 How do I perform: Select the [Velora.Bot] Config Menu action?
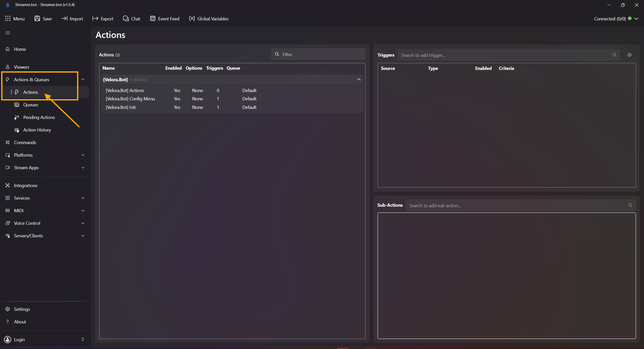coord(130,99)
